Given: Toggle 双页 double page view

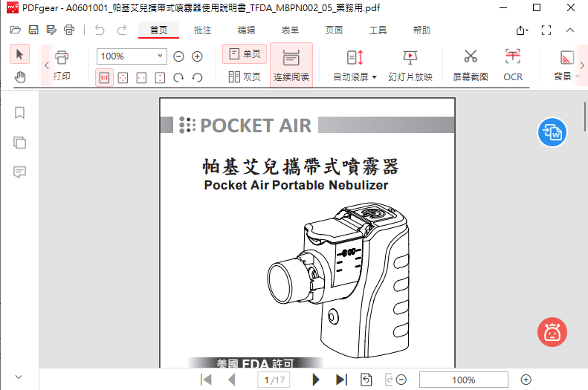Looking at the screenshot, I should [245, 77].
